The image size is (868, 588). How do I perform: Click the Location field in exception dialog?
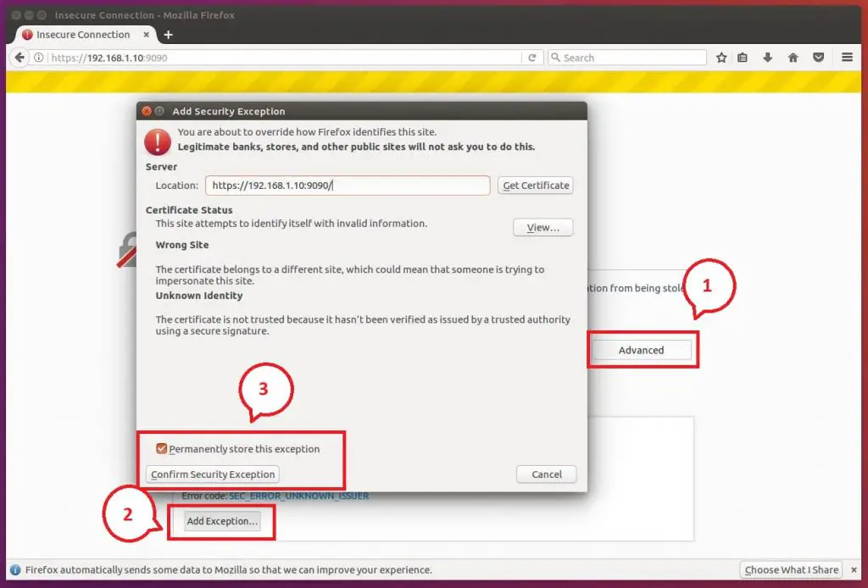(347, 186)
